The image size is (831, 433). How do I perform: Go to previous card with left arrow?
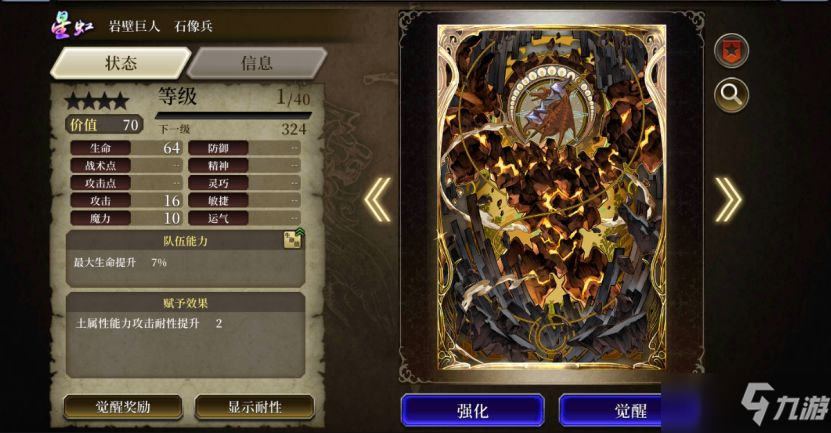click(x=378, y=199)
